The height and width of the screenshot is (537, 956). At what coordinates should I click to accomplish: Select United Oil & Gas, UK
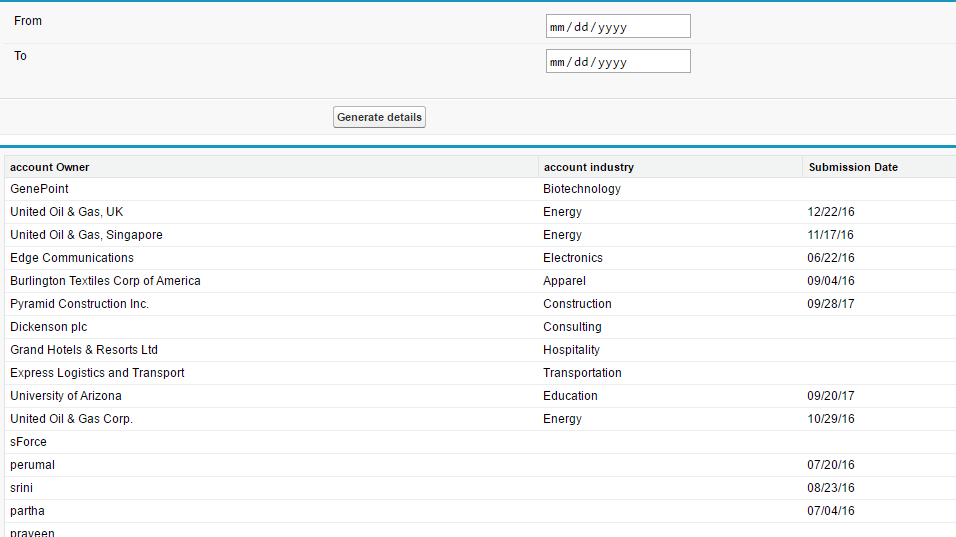pyautogui.click(x=66, y=212)
